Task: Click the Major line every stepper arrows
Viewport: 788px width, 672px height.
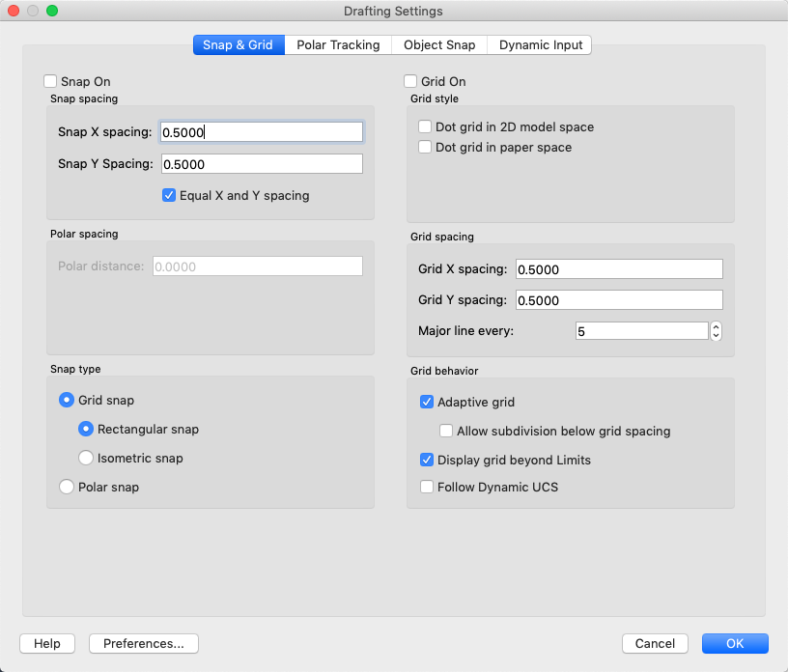Action: [x=716, y=331]
